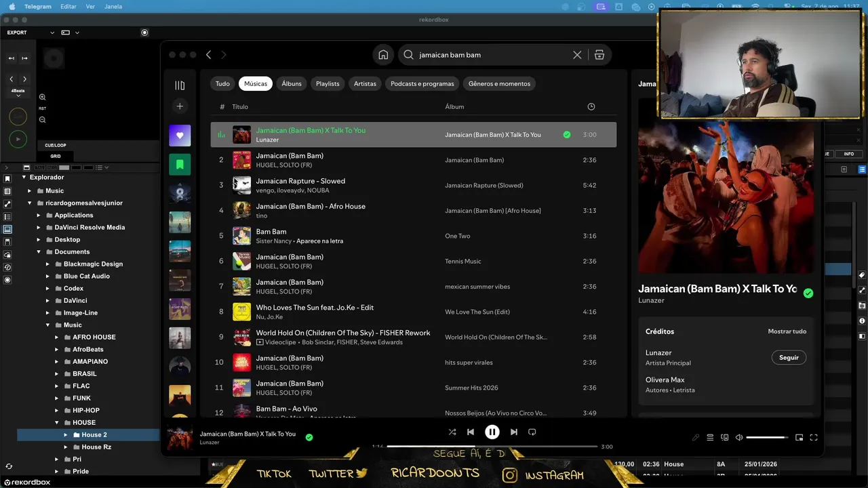The image size is (868, 488).
Task: Toggle the rekordbox browser panel view icon
Action: click(x=26, y=167)
